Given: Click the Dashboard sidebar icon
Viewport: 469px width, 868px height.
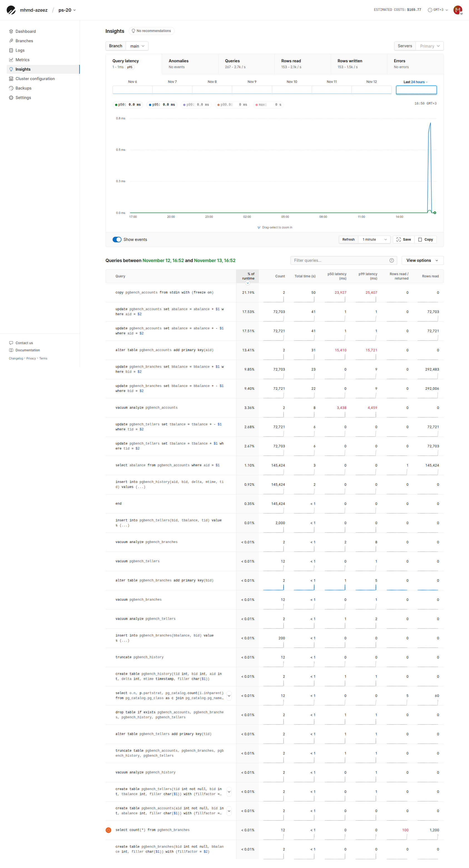Looking at the screenshot, I should point(11,31).
